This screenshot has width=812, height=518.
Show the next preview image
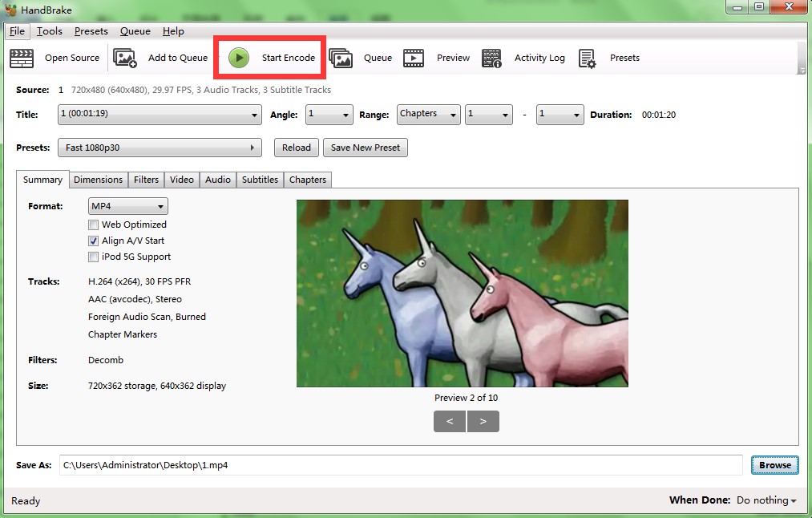coord(483,421)
